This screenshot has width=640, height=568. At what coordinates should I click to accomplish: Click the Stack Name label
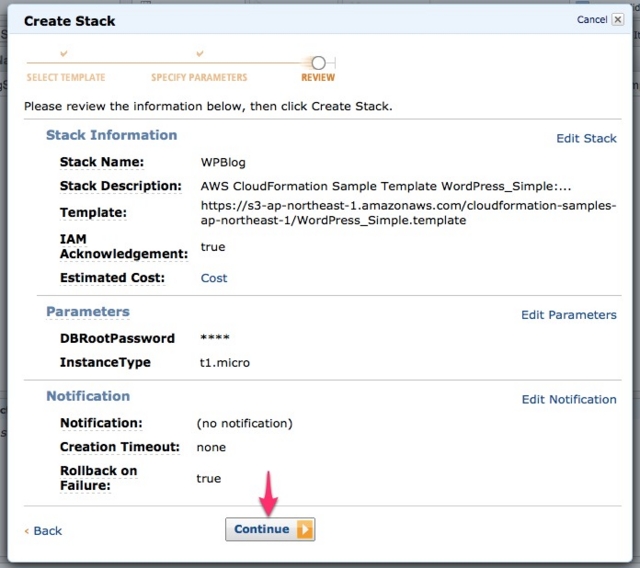102,162
